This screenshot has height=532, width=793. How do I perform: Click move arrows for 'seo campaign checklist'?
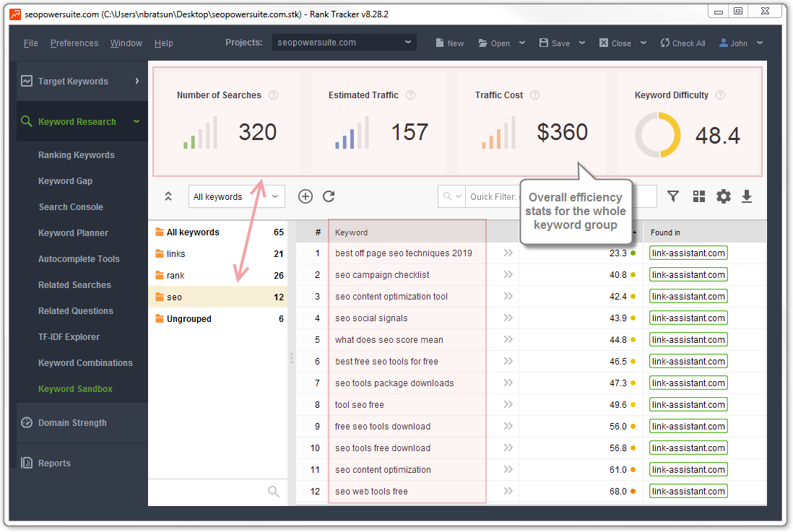click(x=508, y=274)
